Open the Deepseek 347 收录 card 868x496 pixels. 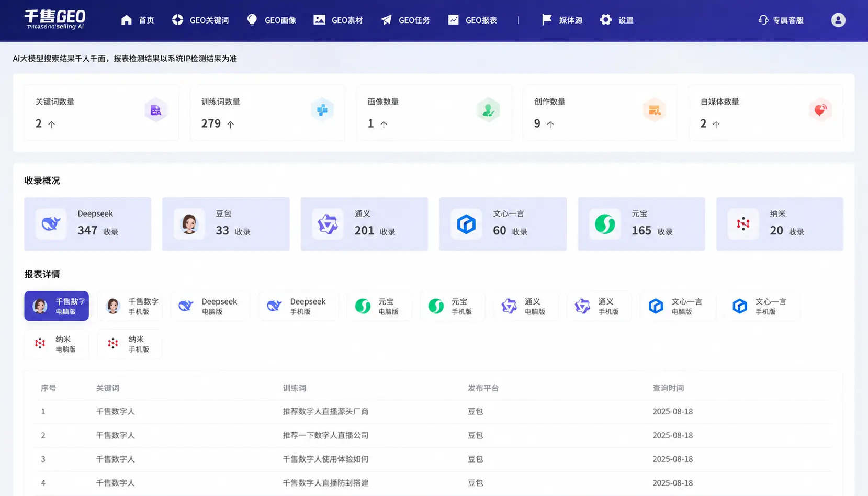tap(87, 224)
